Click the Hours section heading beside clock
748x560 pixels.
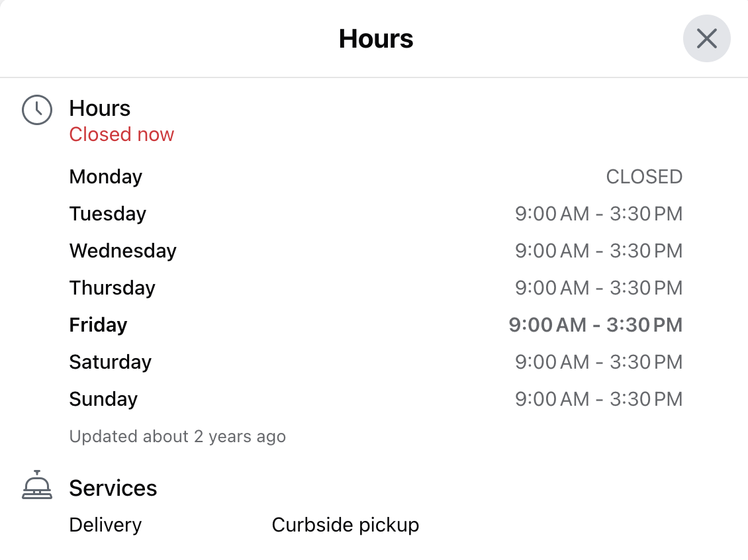(100, 109)
